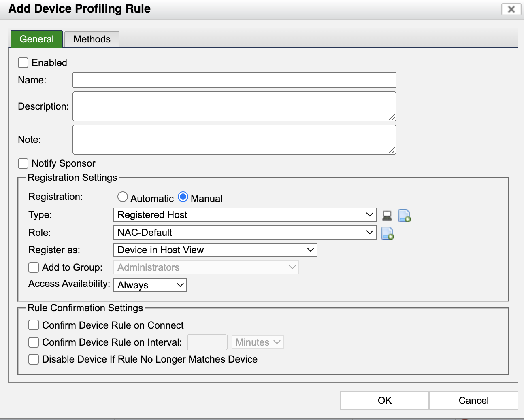This screenshot has height=420, width=524.
Task: Click the add-new icon next to Role
Action: tap(388, 233)
